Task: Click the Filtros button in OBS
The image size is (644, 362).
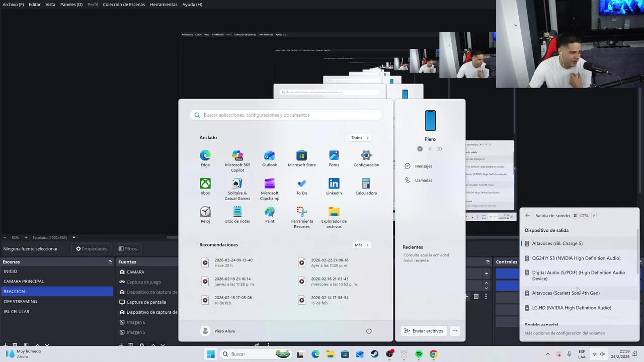Action: pos(128,249)
